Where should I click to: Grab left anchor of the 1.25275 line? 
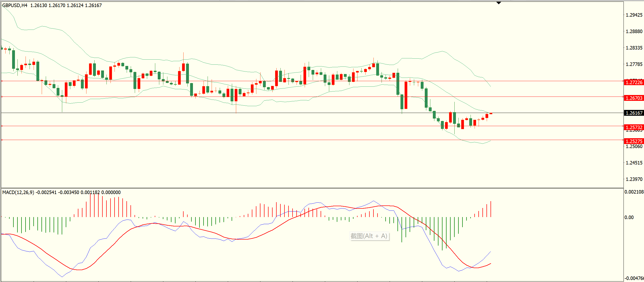(2, 140)
